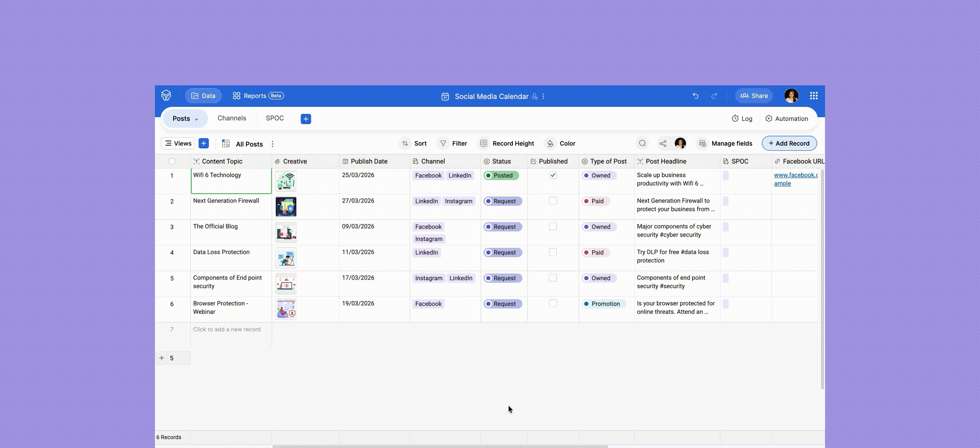Expand the Views sidebar

point(177,143)
